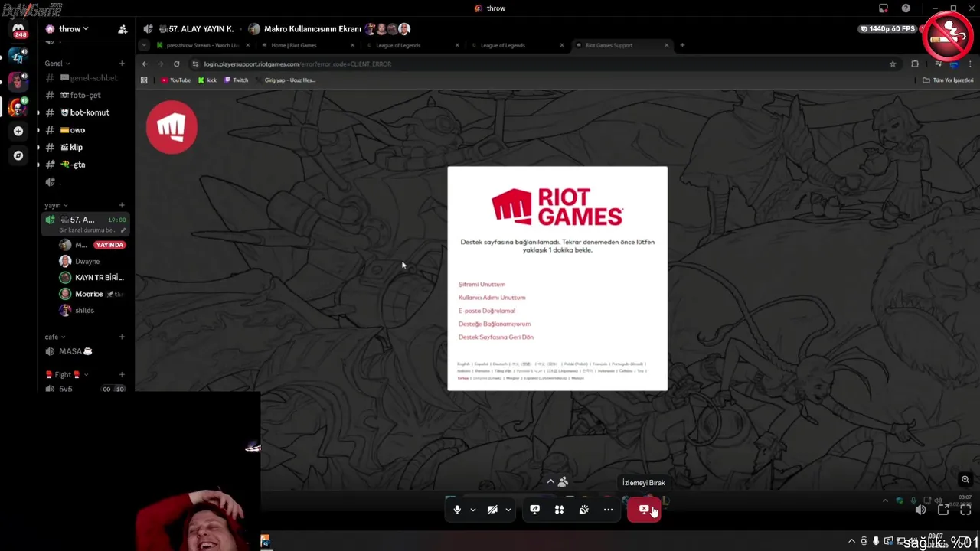Viewport: 980px width, 551px height.
Task: Toggle the camera in the call controls
Action: coord(492,510)
